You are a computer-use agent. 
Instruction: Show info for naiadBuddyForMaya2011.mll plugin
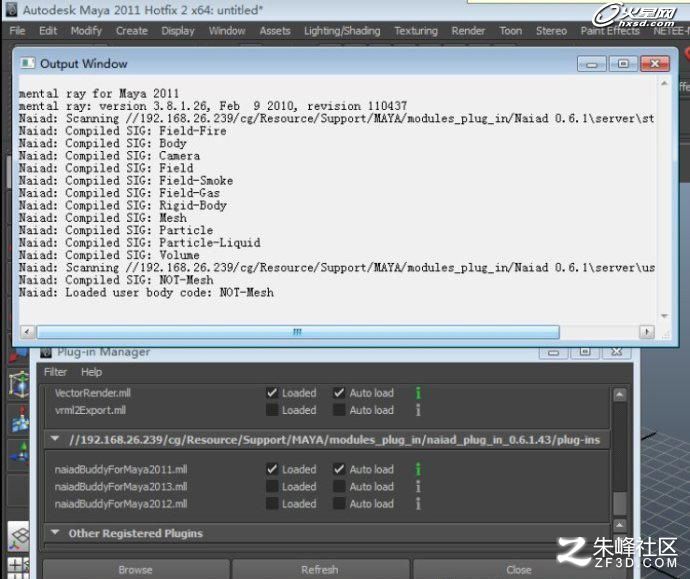[418, 469]
